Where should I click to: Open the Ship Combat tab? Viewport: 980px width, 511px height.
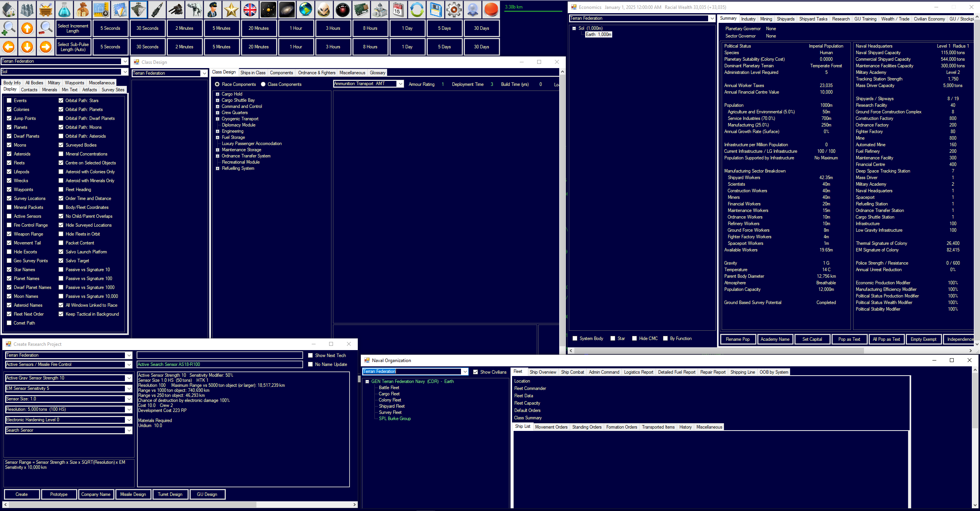572,372
